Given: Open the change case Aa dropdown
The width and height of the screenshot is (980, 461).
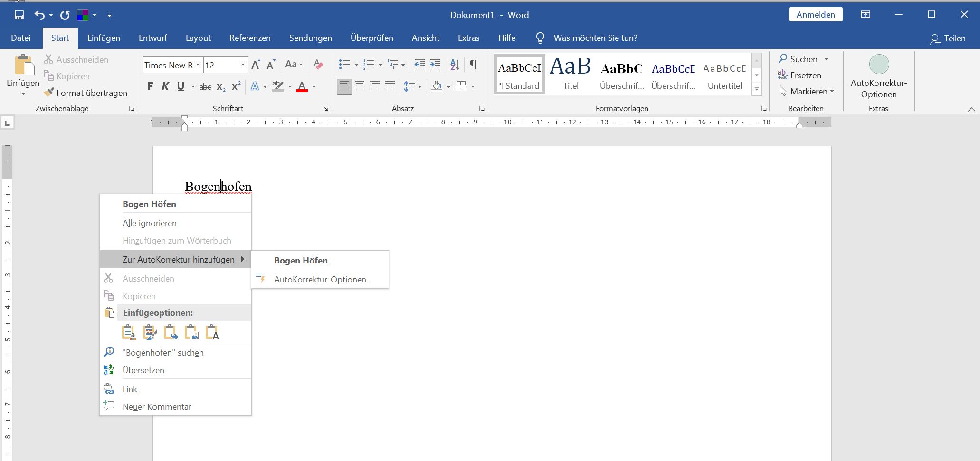Looking at the screenshot, I should 294,65.
